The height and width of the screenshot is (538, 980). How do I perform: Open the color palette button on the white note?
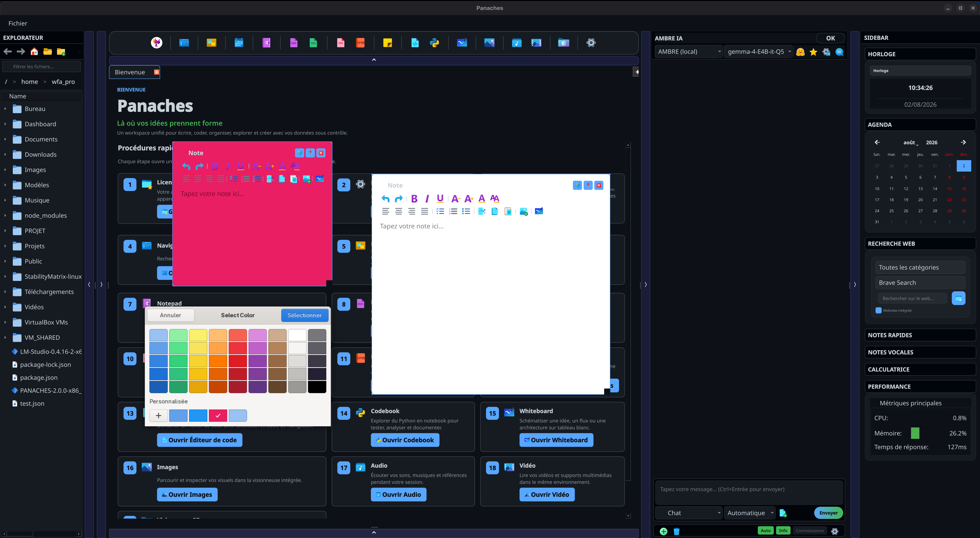click(x=577, y=185)
